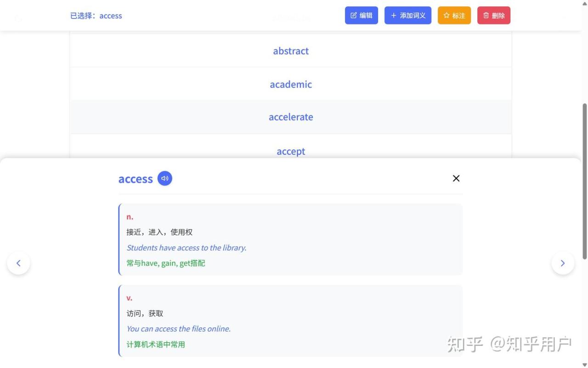Click the 常与have, gain, get搭配 note

166,264
